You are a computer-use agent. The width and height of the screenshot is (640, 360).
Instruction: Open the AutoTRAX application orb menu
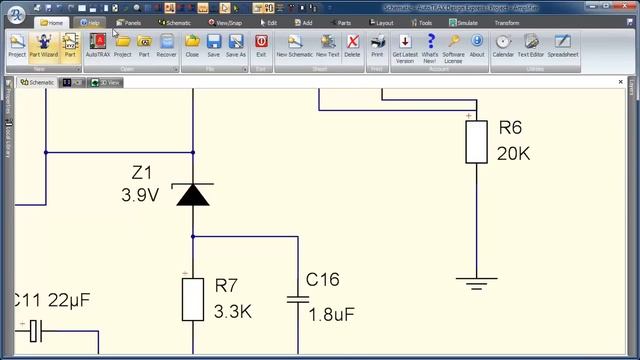tap(16, 15)
